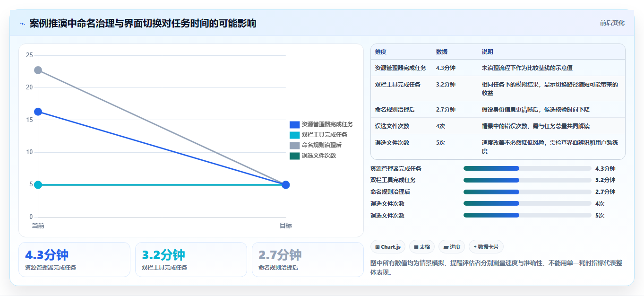Select the 双栏工具完成任务 table row label
Image resolution: width=644 pixels, height=296 pixels.
coord(398,85)
